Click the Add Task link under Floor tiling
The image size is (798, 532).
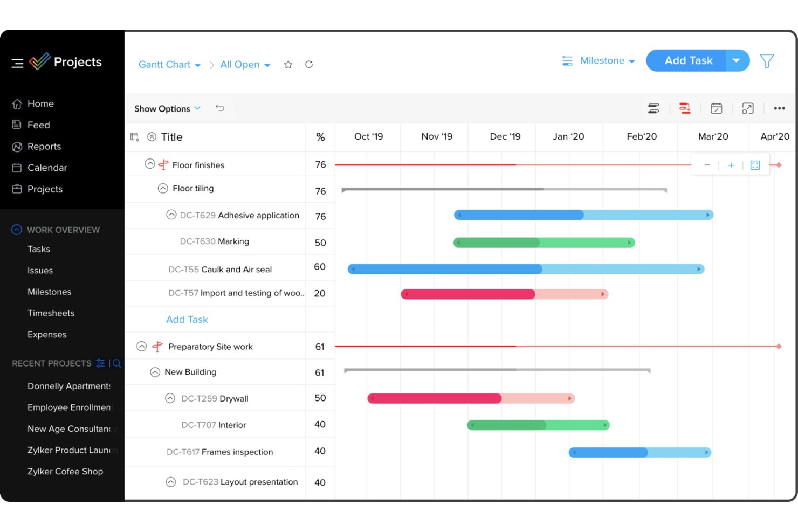pyautogui.click(x=187, y=320)
